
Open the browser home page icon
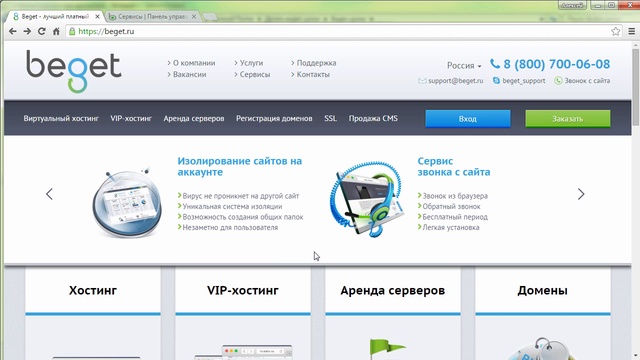coord(56,31)
